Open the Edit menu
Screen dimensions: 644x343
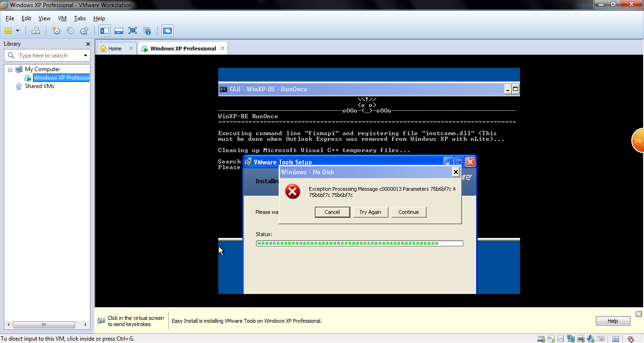(x=26, y=18)
